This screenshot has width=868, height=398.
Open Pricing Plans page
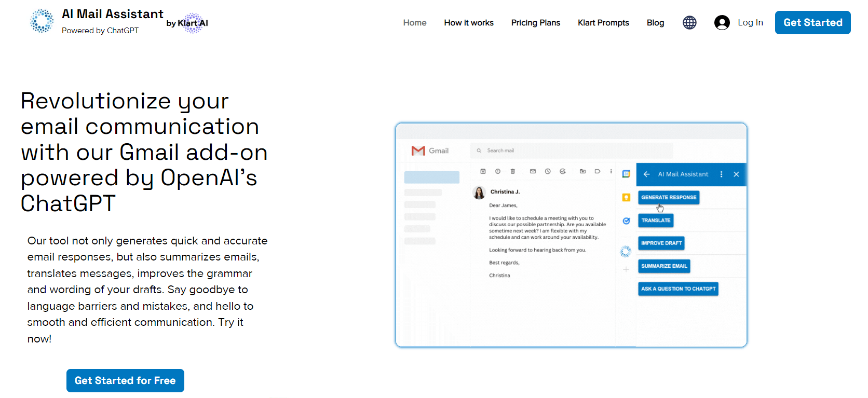point(536,23)
